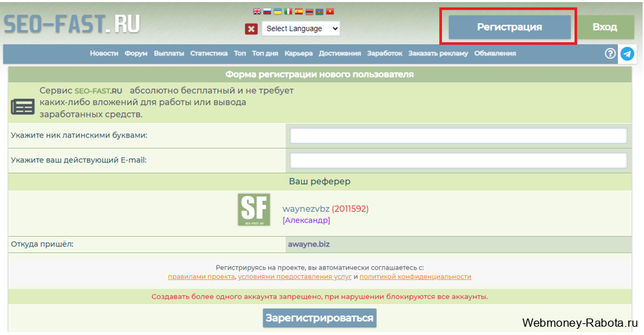Choose the Russian flag icon

coord(267,12)
